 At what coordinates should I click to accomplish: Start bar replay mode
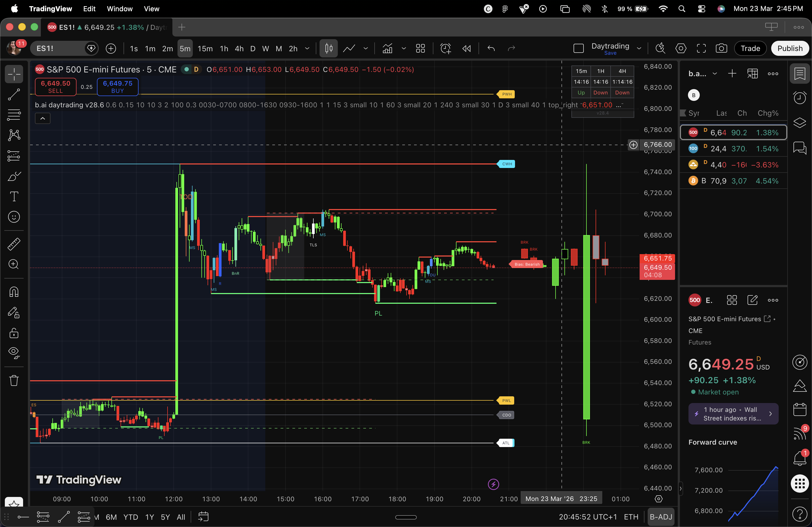[x=467, y=48]
